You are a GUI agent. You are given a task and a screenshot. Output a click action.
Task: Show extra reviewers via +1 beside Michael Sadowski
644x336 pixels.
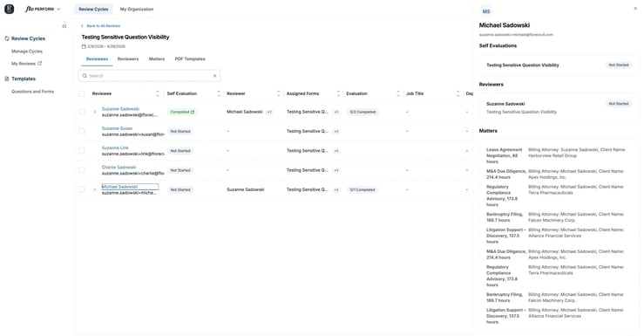pos(269,112)
